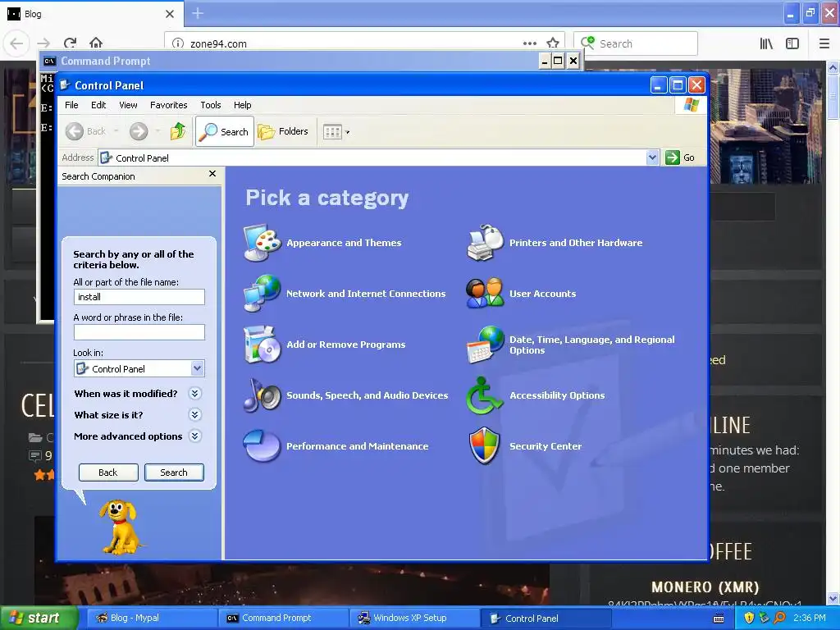Click the Up folder toolbar icon

pos(178,131)
